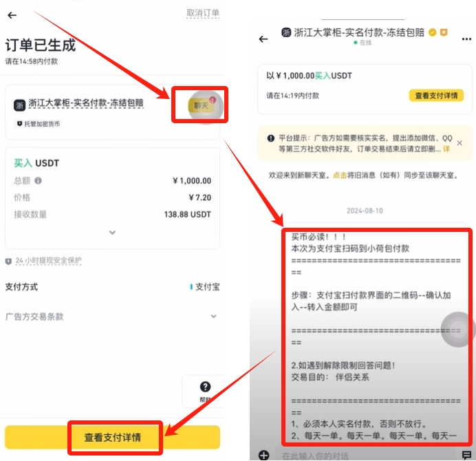The image size is (476, 461).
Task: Go back from the chat screen
Action: (x=263, y=39)
